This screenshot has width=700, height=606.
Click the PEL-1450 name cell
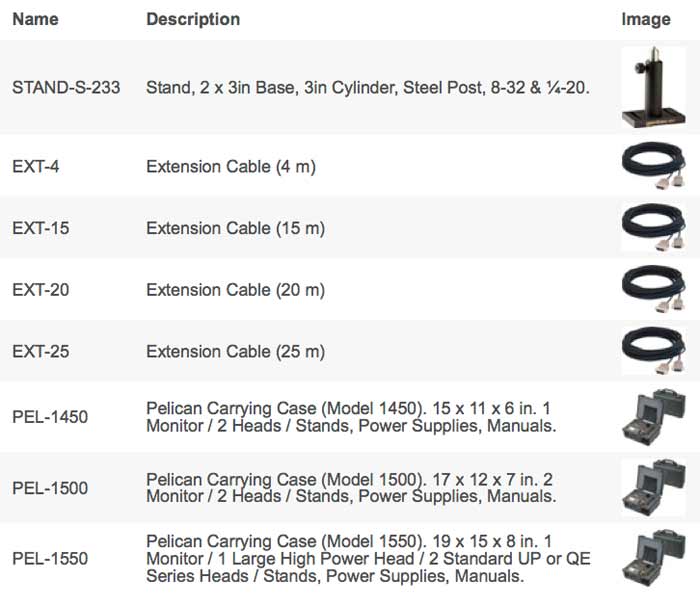point(50,417)
